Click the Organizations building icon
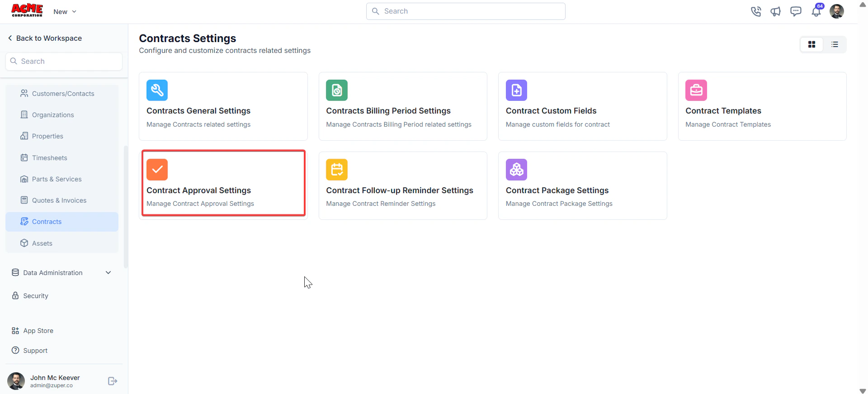 [24, 114]
